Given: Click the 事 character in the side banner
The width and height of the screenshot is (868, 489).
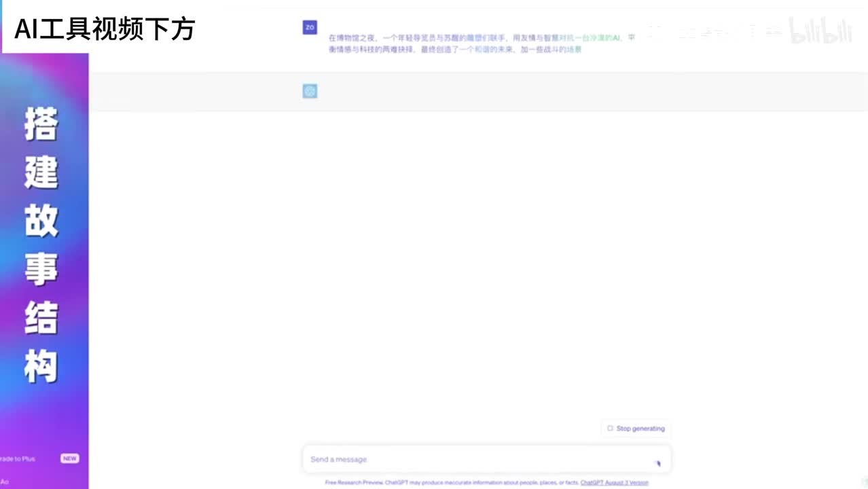Looking at the screenshot, I should point(41,270).
